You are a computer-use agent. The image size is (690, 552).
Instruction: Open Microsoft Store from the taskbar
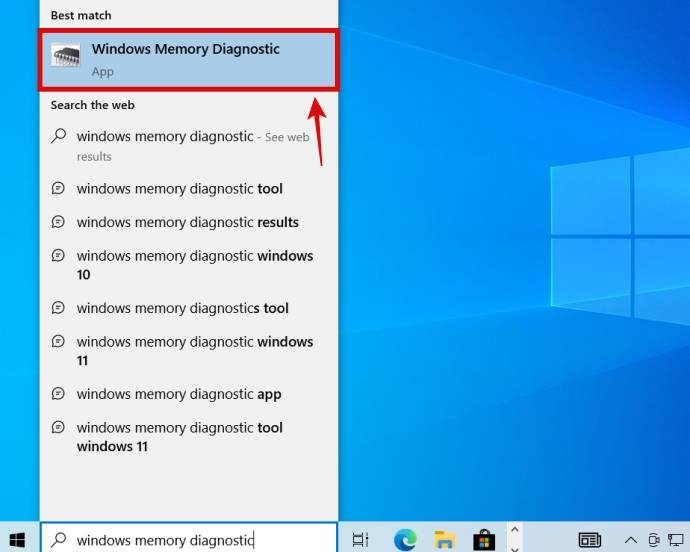point(484,540)
